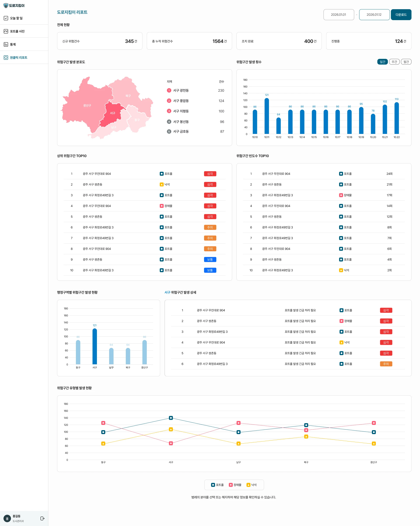
Task: Open the 포트홀 사진 image icon
Action: [x=6, y=31]
